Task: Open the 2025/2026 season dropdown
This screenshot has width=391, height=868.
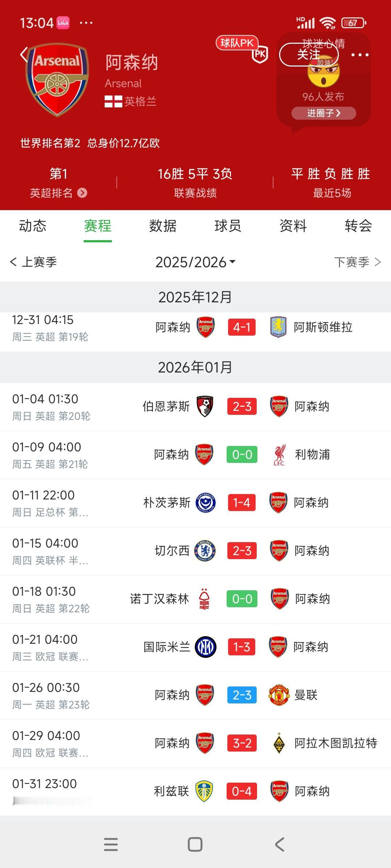Action: click(x=195, y=262)
